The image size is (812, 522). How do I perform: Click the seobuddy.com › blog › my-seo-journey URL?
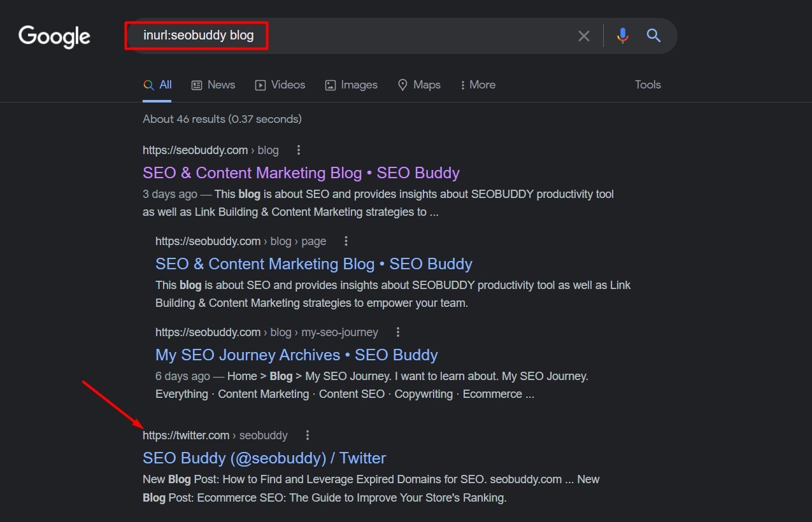(267, 332)
